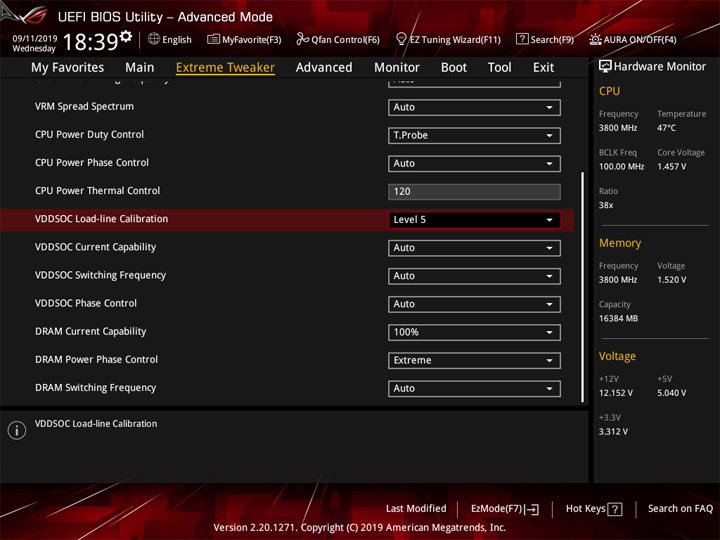Screen dimensions: 720x540
Task: Open Qfan Control fan icon
Action: 302,39
